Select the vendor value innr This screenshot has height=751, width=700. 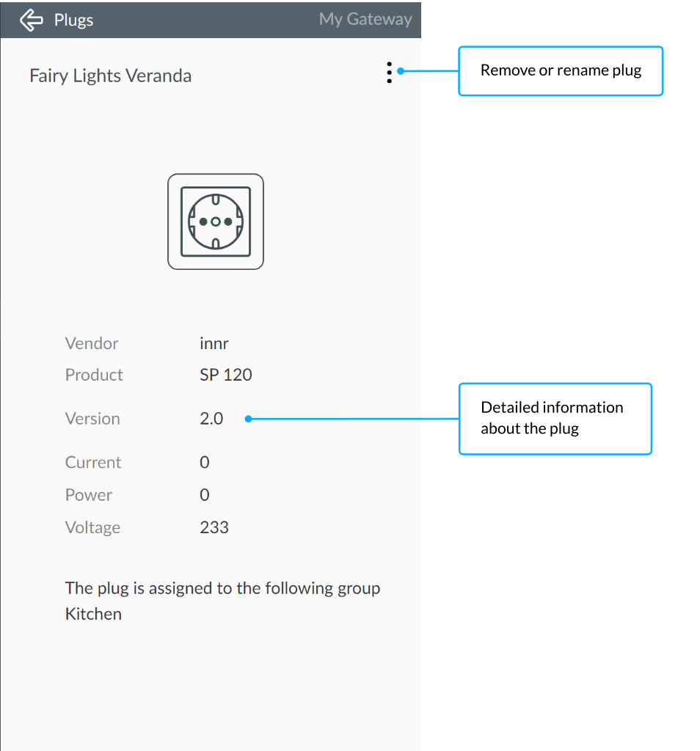pyautogui.click(x=214, y=343)
